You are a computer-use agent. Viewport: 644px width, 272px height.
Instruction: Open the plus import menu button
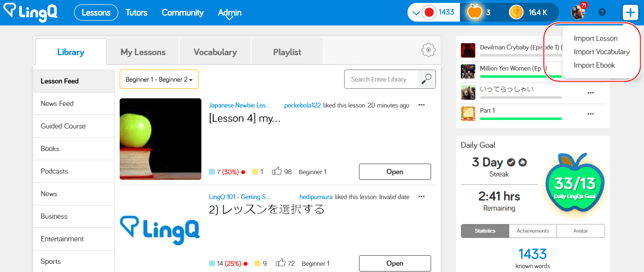pos(630,12)
